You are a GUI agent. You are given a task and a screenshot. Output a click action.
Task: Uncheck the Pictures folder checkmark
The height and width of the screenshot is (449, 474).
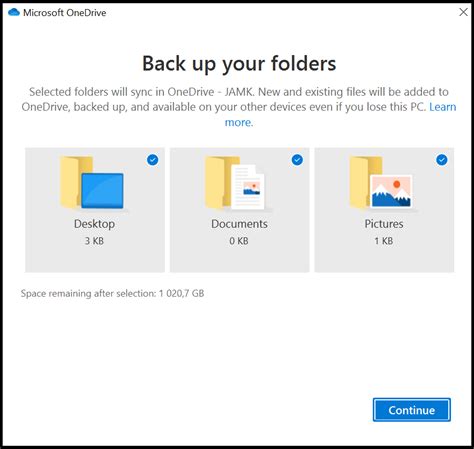442,160
